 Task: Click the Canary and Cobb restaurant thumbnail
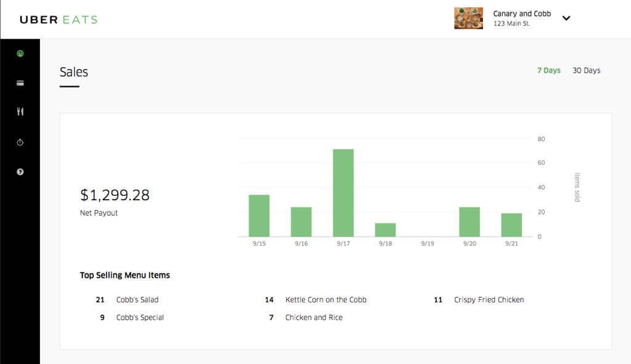(468, 18)
